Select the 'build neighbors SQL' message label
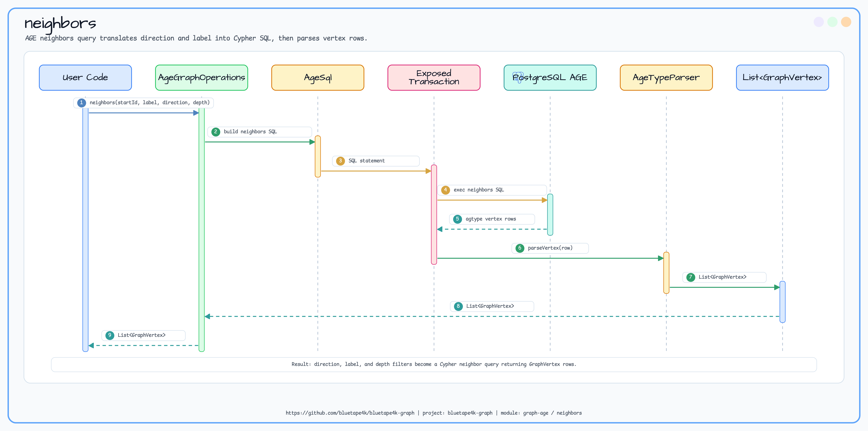This screenshot has width=868, height=431. point(259,132)
